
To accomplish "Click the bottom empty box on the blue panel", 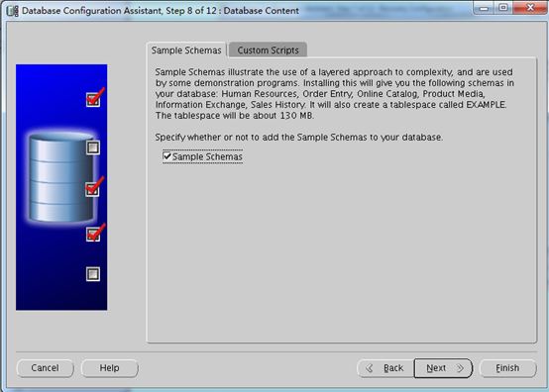I will click(93, 274).
